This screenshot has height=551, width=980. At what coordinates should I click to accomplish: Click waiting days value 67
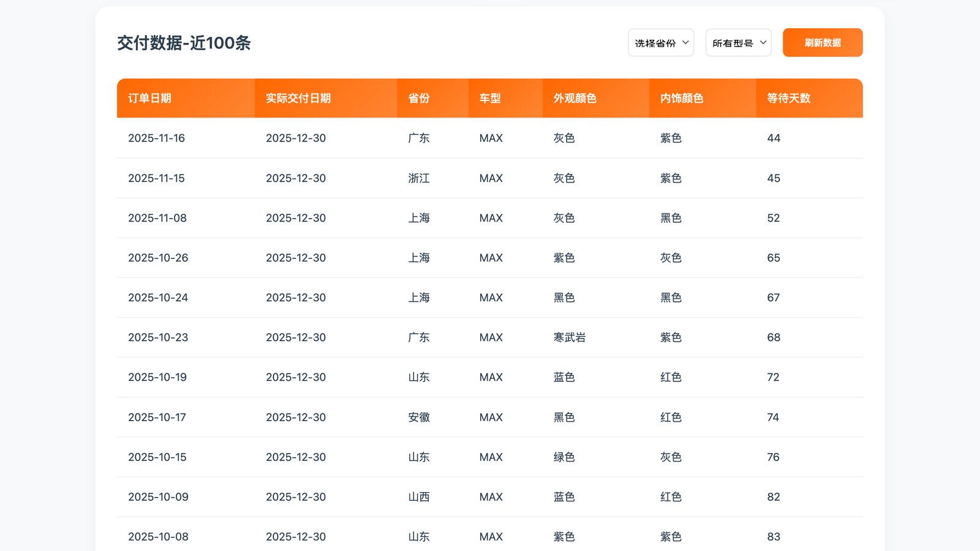pyautogui.click(x=774, y=298)
